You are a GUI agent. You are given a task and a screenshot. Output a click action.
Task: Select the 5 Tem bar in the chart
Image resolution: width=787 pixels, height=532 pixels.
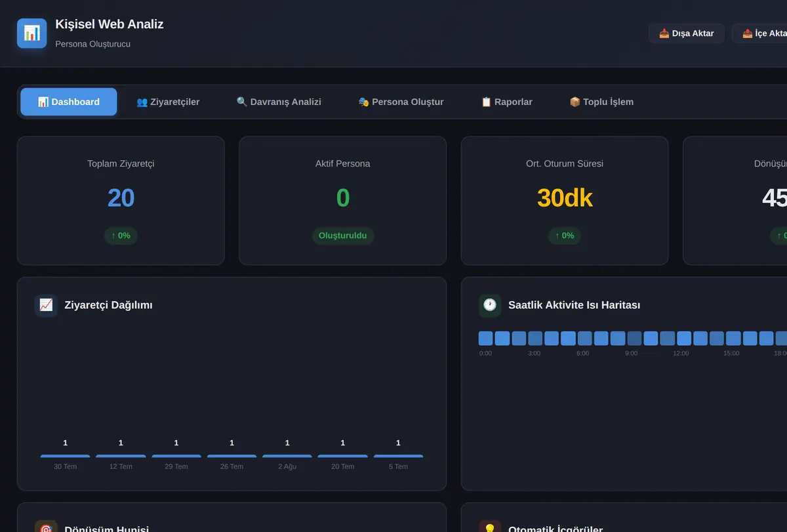[x=398, y=456]
